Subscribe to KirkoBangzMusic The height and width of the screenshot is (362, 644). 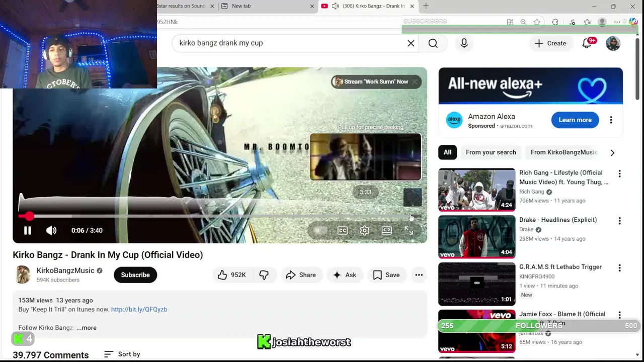click(135, 275)
